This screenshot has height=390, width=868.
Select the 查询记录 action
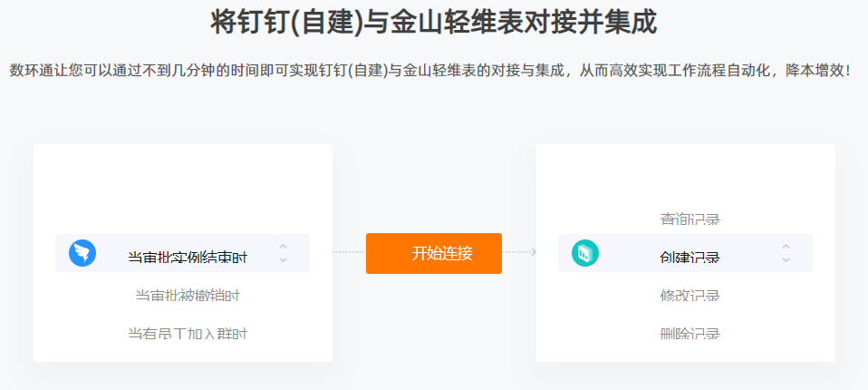pyautogui.click(x=690, y=219)
